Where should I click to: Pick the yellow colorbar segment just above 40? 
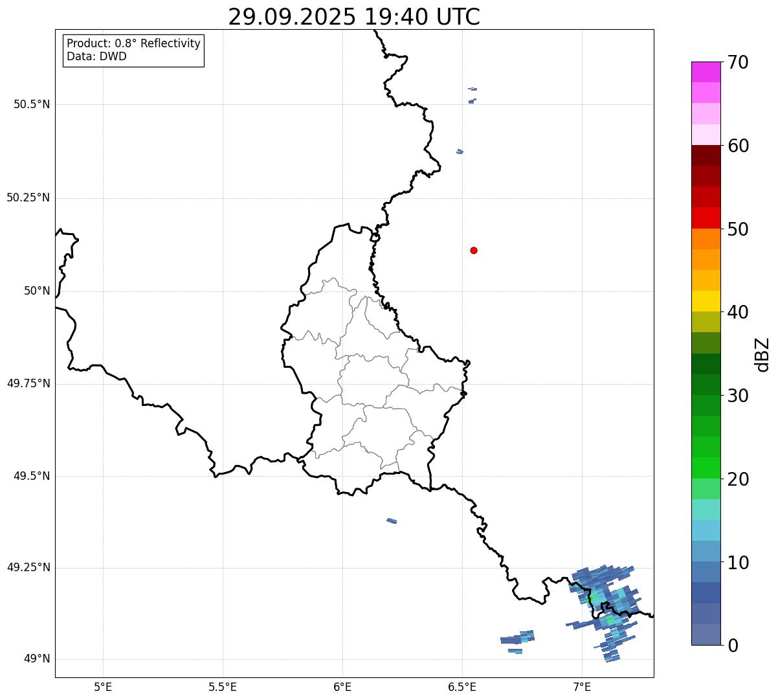(x=706, y=301)
